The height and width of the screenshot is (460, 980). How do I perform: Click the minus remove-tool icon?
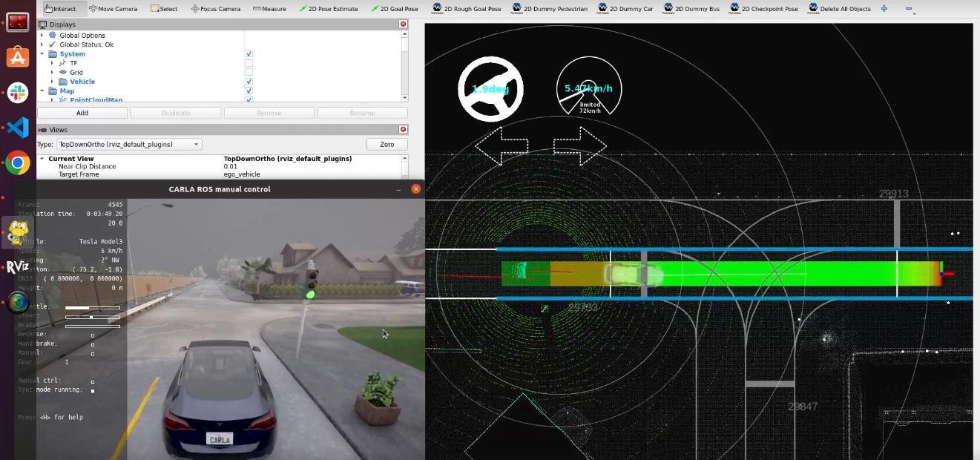909,9
